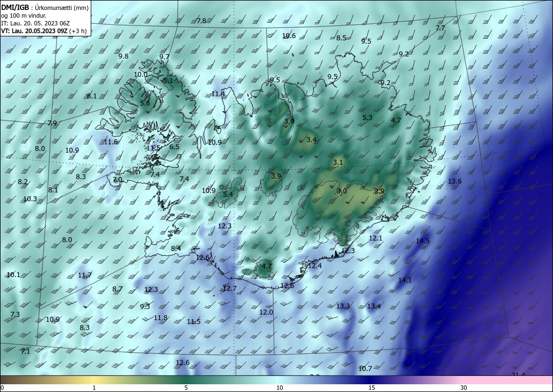Click the 8.4 value on the map

(x=176, y=249)
